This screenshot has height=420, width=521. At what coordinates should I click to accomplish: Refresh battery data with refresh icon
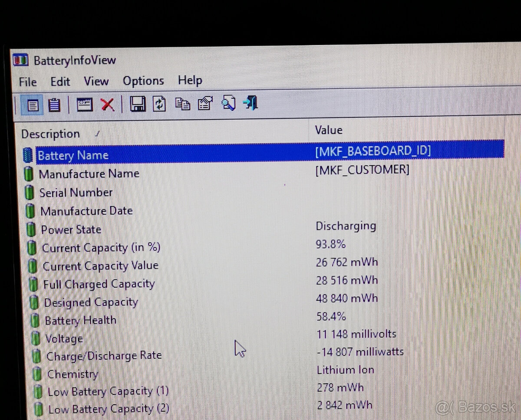tap(160, 104)
